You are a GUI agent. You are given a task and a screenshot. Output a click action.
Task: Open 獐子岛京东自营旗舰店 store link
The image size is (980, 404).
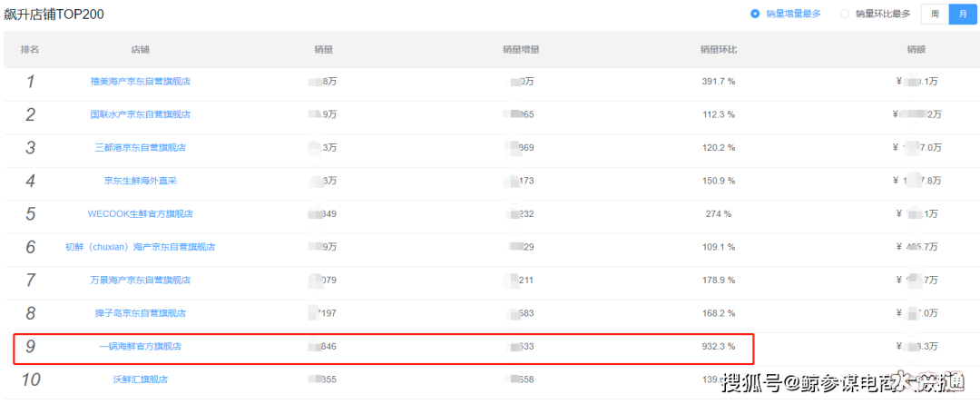click(140, 312)
